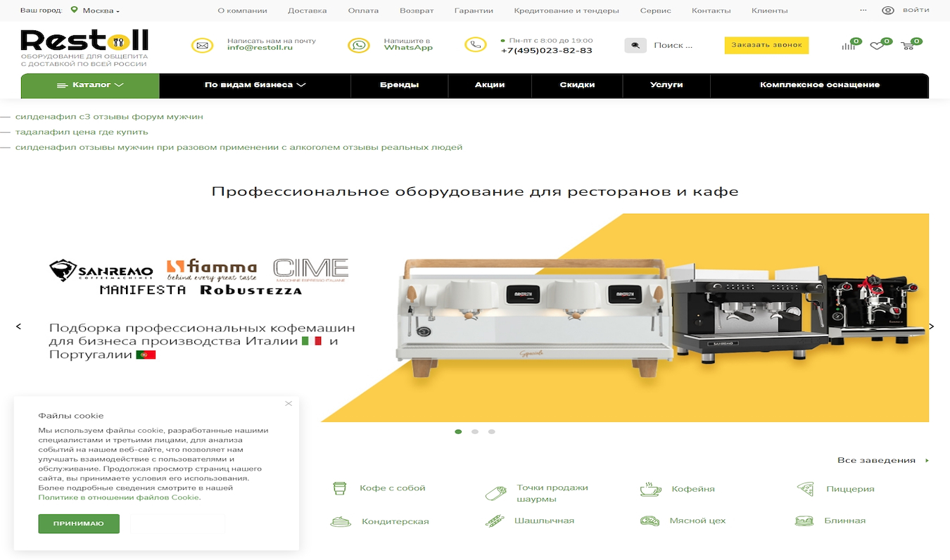The image size is (950, 560).
Task: Click the phone handset icon
Action: point(476,45)
